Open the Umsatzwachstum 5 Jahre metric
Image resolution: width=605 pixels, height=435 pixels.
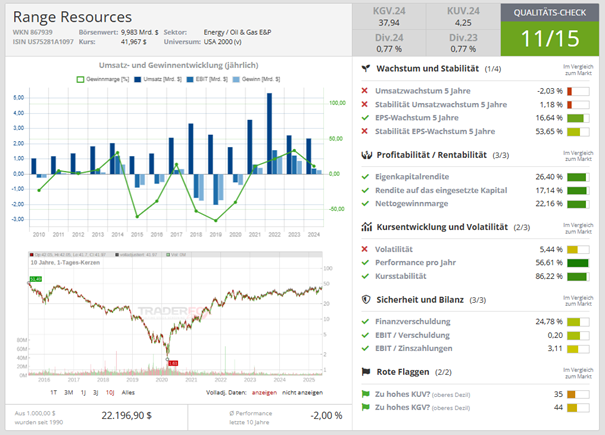423,91
